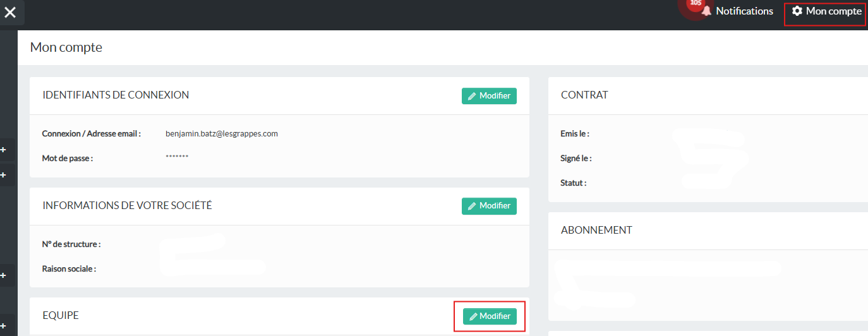Click the Mon compte page title
This screenshot has width=868, height=336.
pyautogui.click(x=66, y=47)
